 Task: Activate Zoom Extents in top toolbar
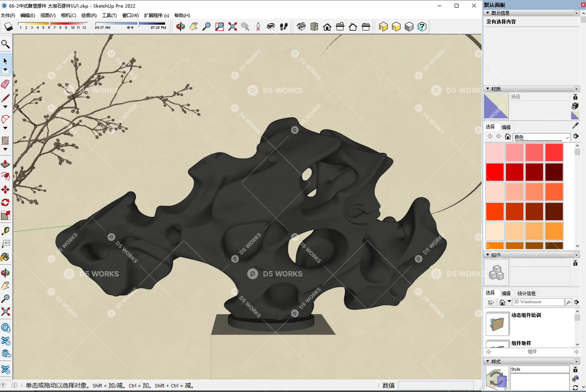pyautogui.click(x=233, y=27)
